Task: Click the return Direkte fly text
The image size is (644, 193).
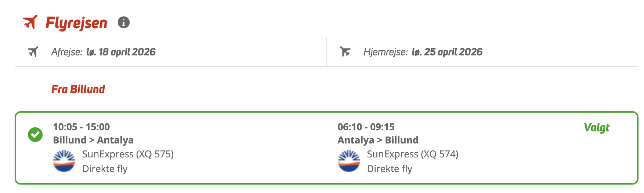Action: point(390,169)
